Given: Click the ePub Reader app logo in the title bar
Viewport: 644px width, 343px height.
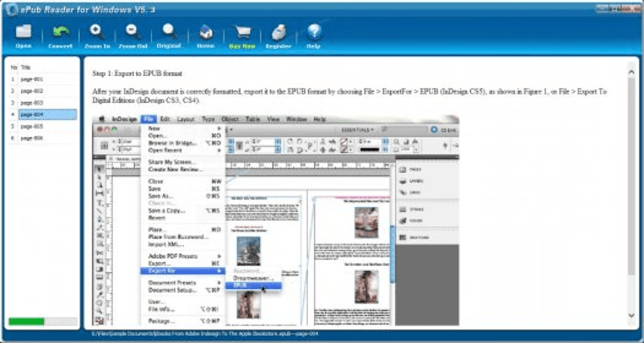Looking at the screenshot, I should tap(11, 9).
